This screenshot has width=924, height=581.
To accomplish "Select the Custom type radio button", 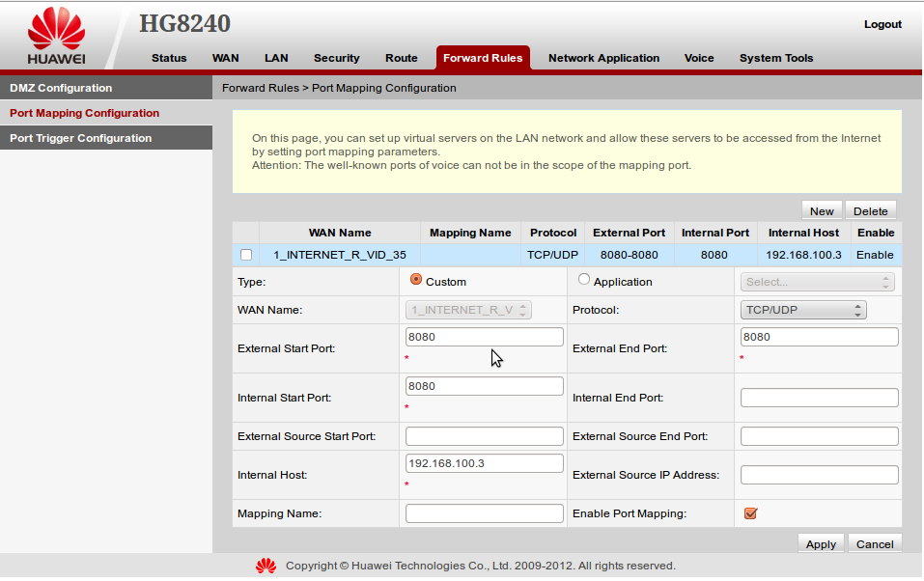I will coord(416,279).
